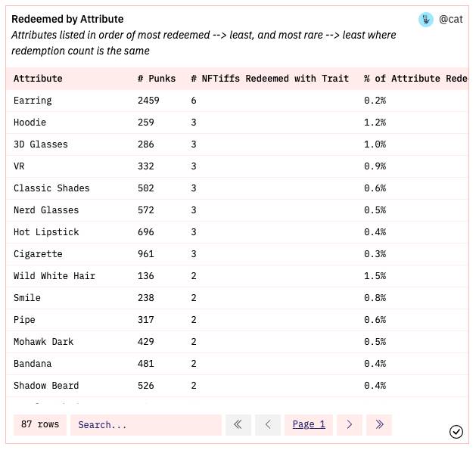
Task: Sort by % of Attribute Redeemed column
Action: [x=415, y=78]
